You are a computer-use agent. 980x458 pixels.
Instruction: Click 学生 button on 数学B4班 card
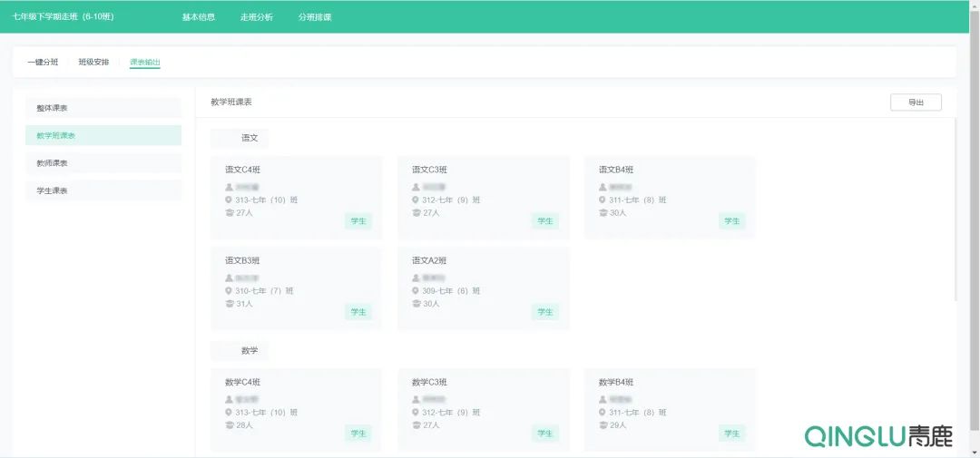(732, 434)
